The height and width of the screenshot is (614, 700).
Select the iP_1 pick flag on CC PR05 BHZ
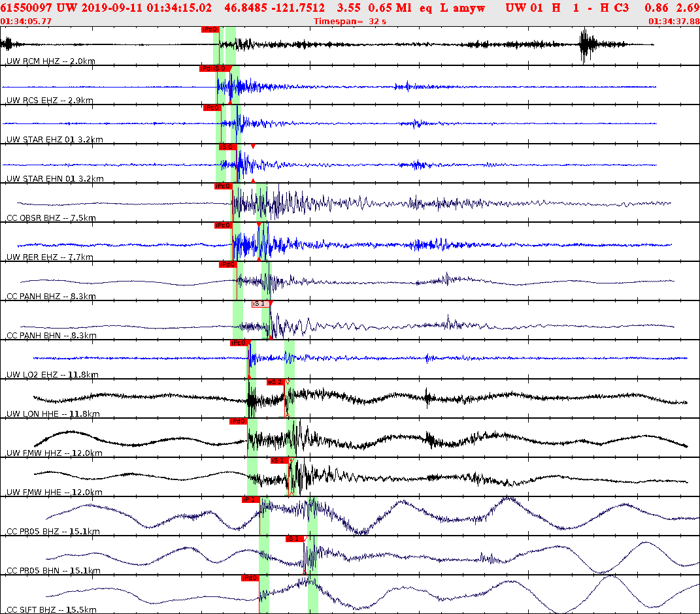[x=250, y=499]
